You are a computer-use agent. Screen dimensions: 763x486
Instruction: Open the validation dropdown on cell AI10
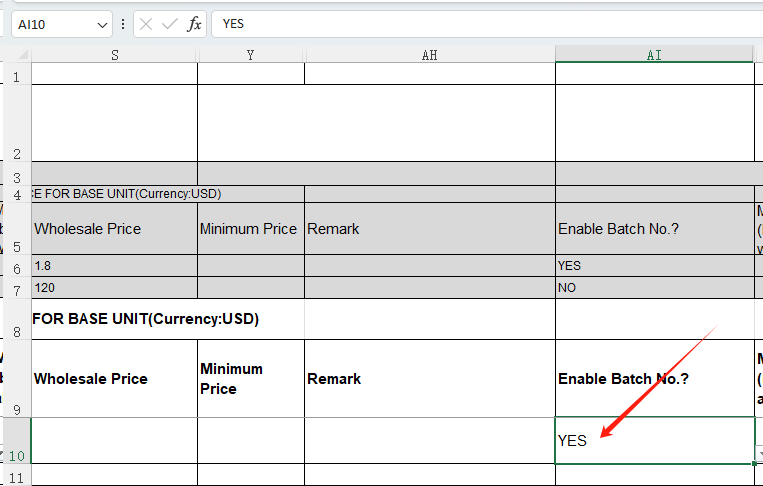tap(759, 455)
